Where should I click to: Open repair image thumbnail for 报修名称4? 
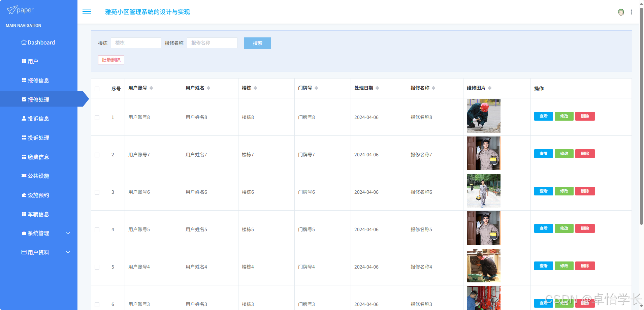pyautogui.click(x=484, y=266)
